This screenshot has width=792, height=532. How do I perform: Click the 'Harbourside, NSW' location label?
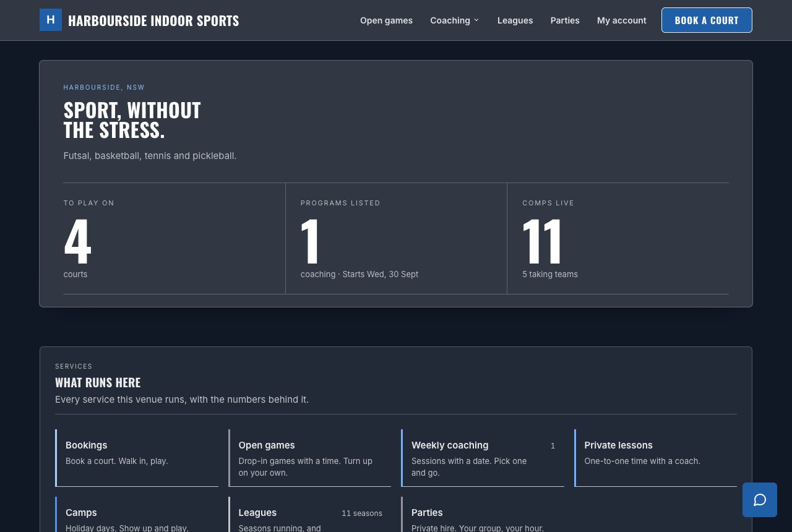[104, 87]
